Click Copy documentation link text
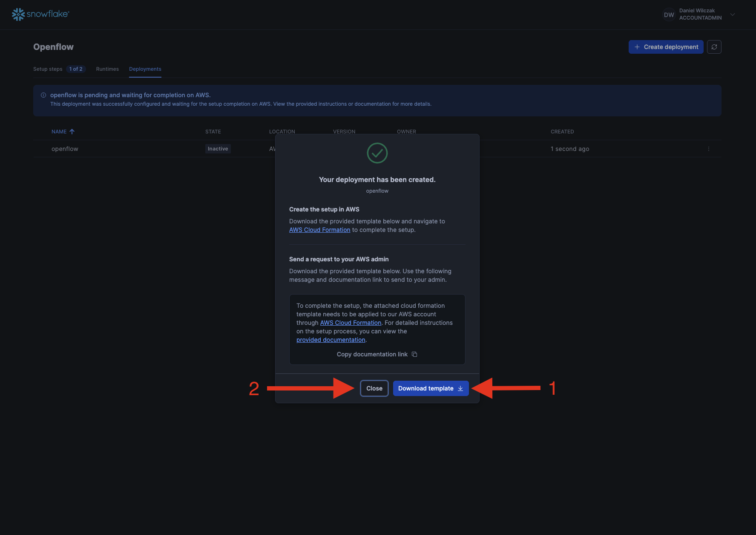Viewport: 756px width, 535px height. pos(372,354)
